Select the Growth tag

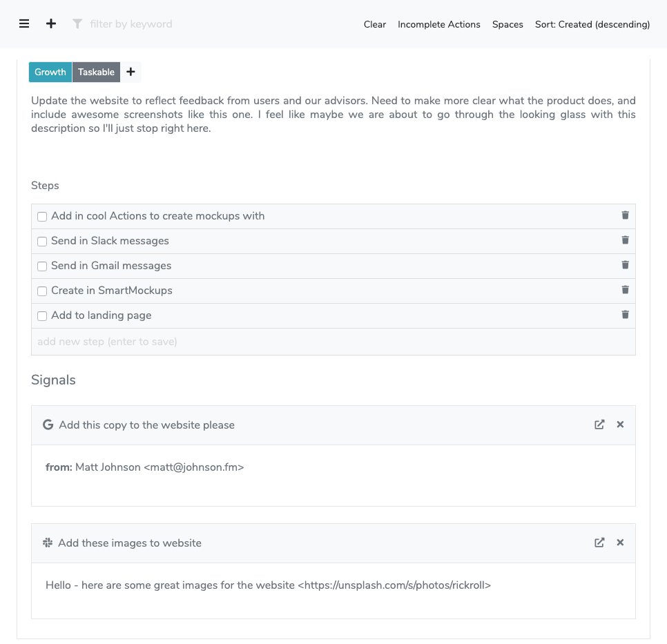pos(50,72)
